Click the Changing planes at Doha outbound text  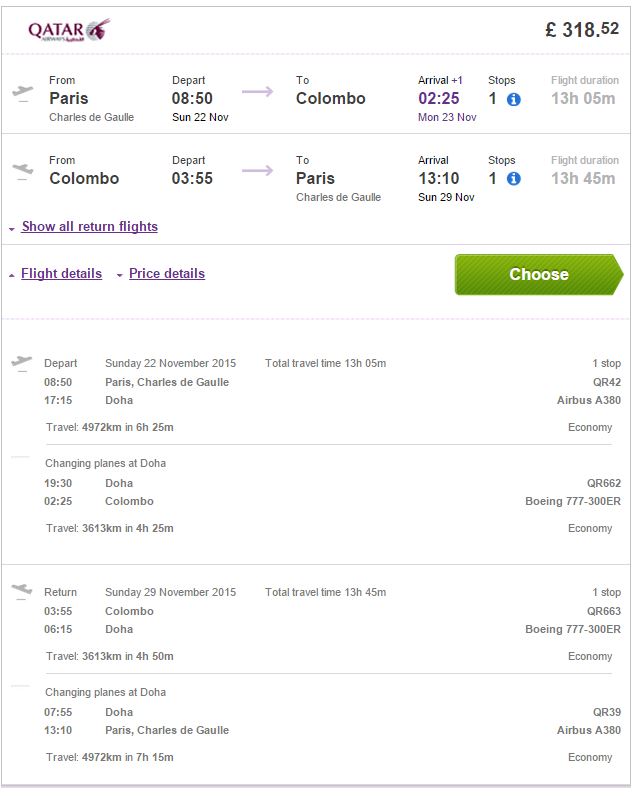click(x=105, y=463)
